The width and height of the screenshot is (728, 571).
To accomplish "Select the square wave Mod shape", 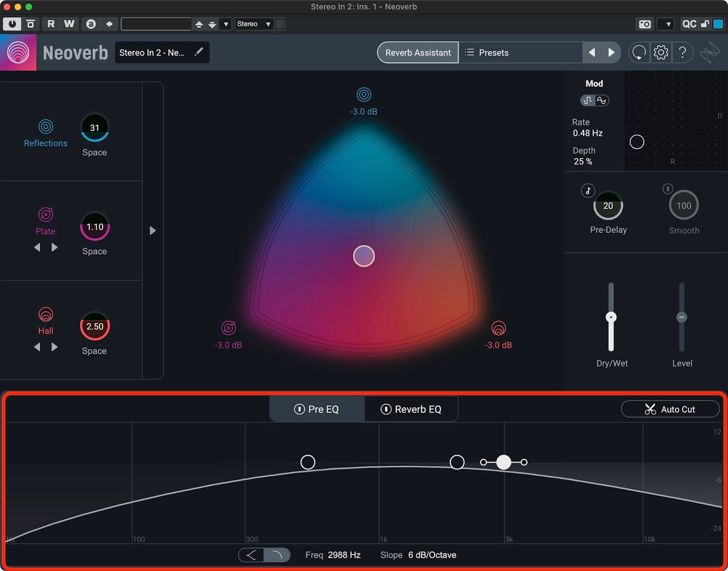I will (588, 100).
